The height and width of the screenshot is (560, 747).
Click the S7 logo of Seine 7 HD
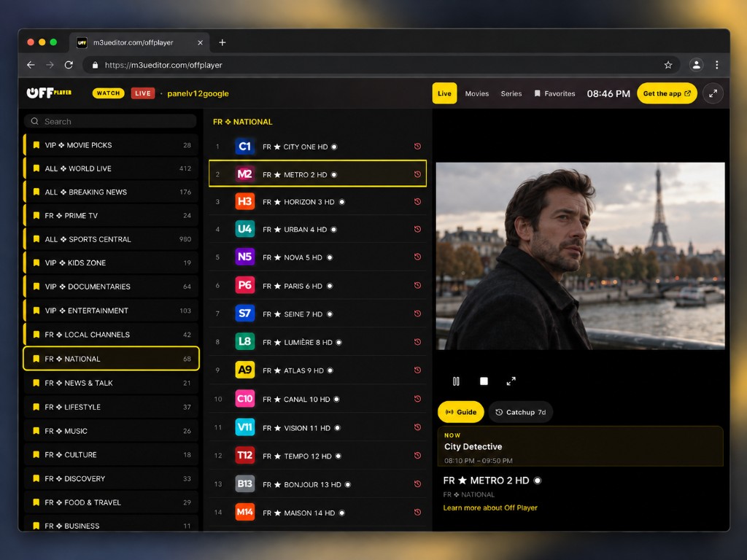pyautogui.click(x=245, y=314)
